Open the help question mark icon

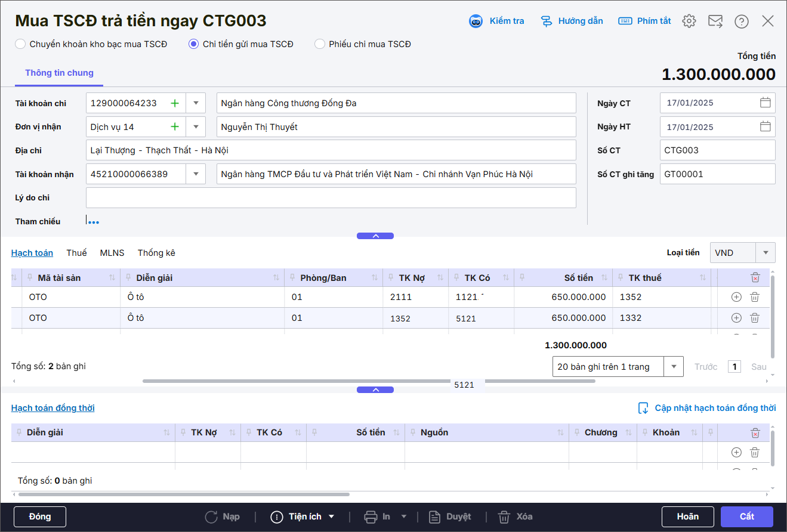pyautogui.click(x=742, y=21)
